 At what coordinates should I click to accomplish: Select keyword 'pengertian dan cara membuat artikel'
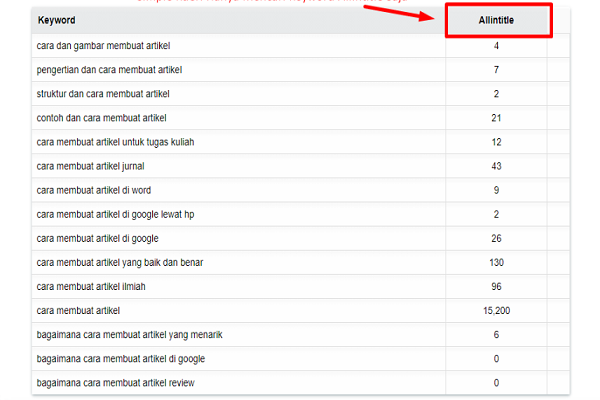tap(109, 70)
